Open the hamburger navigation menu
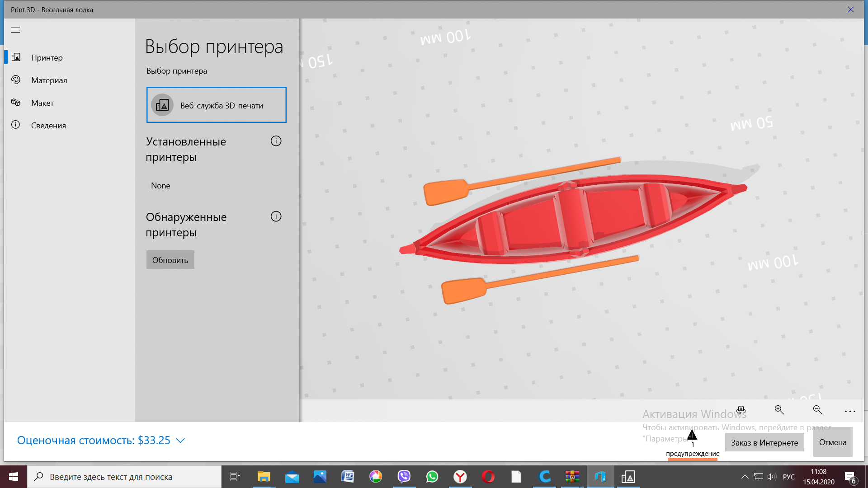Screen dimensions: 868x488 [x=15, y=30]
